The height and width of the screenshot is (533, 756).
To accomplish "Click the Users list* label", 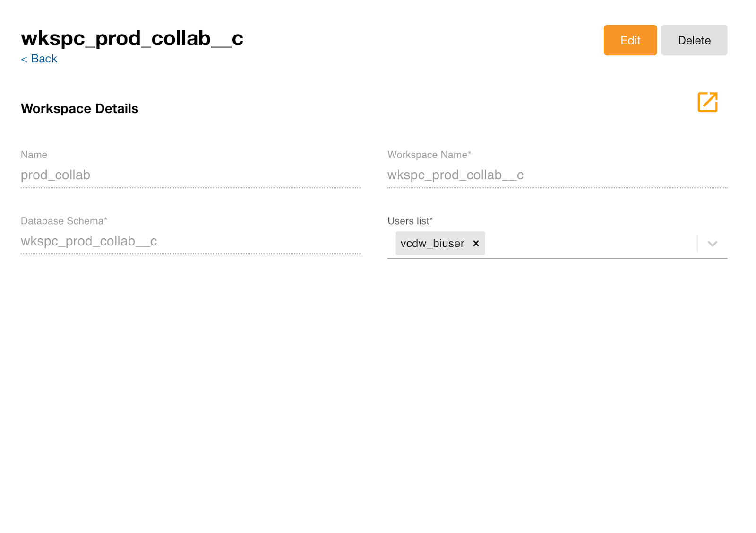I will tap(410, 221).
